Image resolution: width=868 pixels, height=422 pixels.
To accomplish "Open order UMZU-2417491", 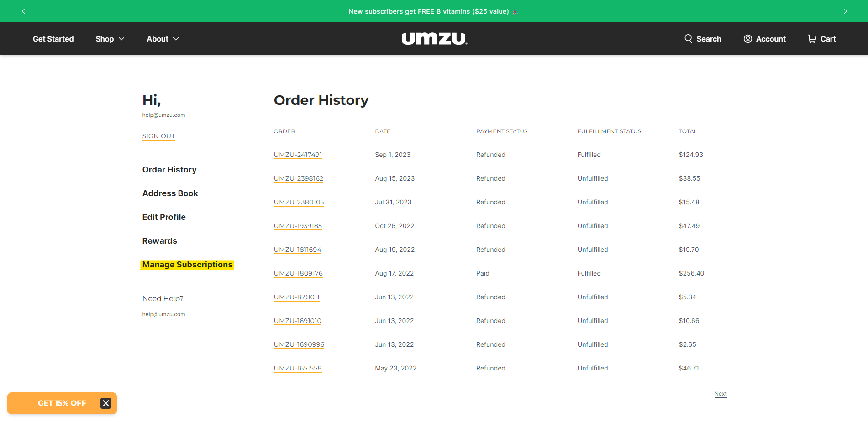I will (x=298, y=155).
